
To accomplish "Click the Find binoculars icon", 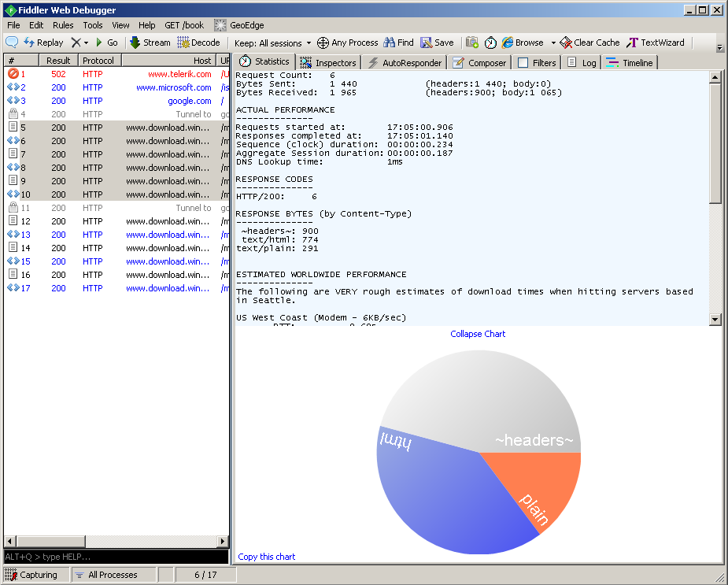I will 389,43.
